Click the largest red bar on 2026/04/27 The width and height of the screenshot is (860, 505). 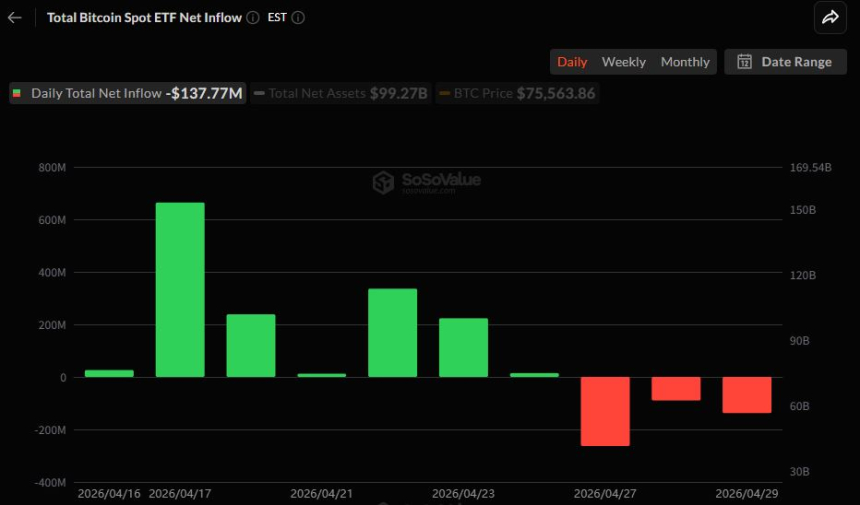[606, 411]
